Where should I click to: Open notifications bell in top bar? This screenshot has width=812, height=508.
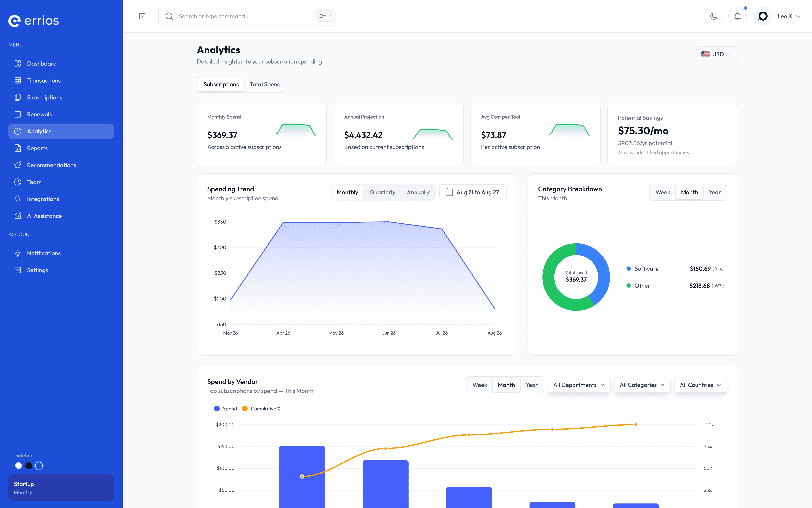click(x=737, y=16)
